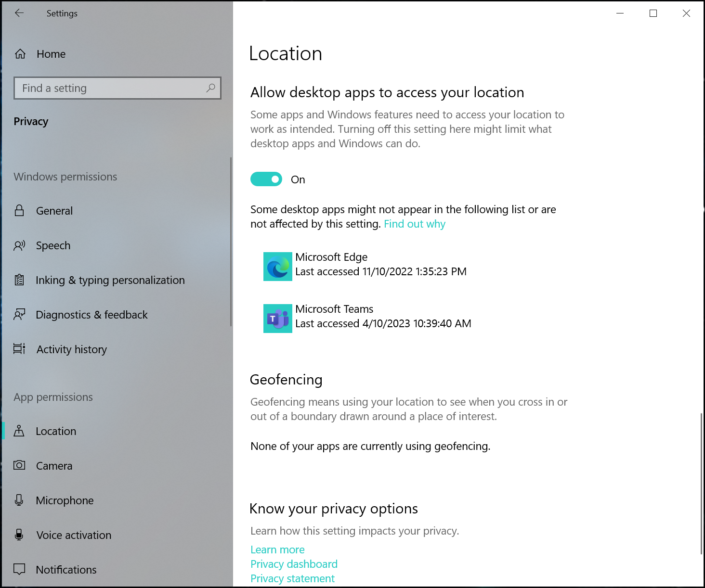Select the Speech icon in sidebar

pyautogui.click(x=19, y=245)
